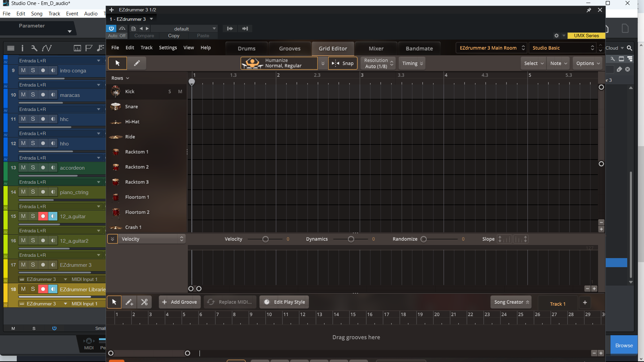644x362 pixels.
Task: Mute the intro conga track
Action: (x=23, y=70)
